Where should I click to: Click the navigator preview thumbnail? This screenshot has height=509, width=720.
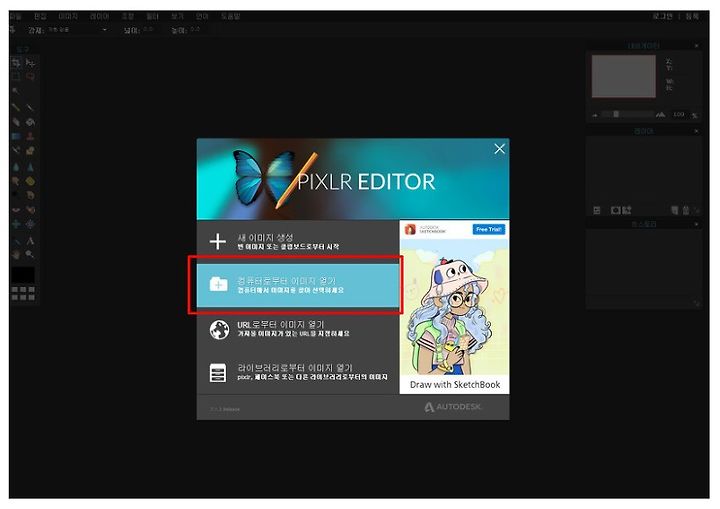coord(623,76)
